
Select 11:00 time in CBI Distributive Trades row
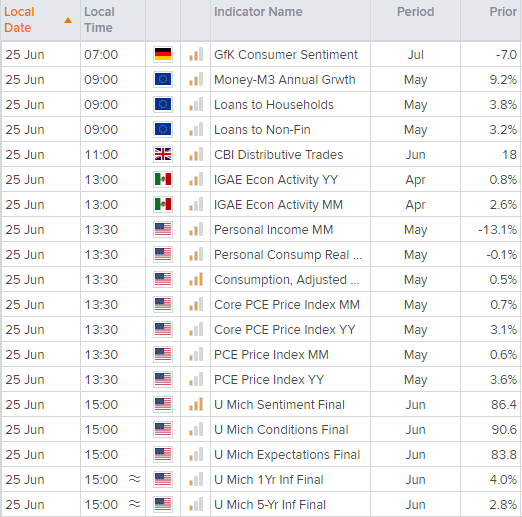[101, 155]
